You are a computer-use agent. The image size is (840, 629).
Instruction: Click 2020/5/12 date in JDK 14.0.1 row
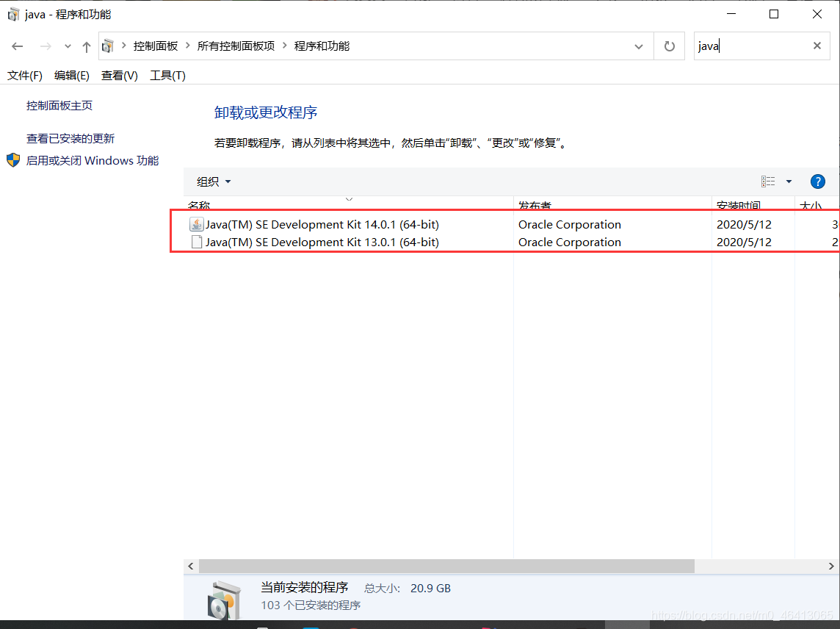pyautogui.click(x=744, y=225)
